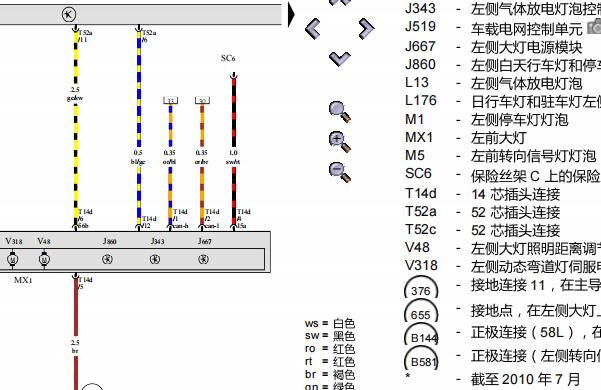This screenshot has width=601, height=390.
Task: Click the SC6 legend entry
Action: [503, 174]
